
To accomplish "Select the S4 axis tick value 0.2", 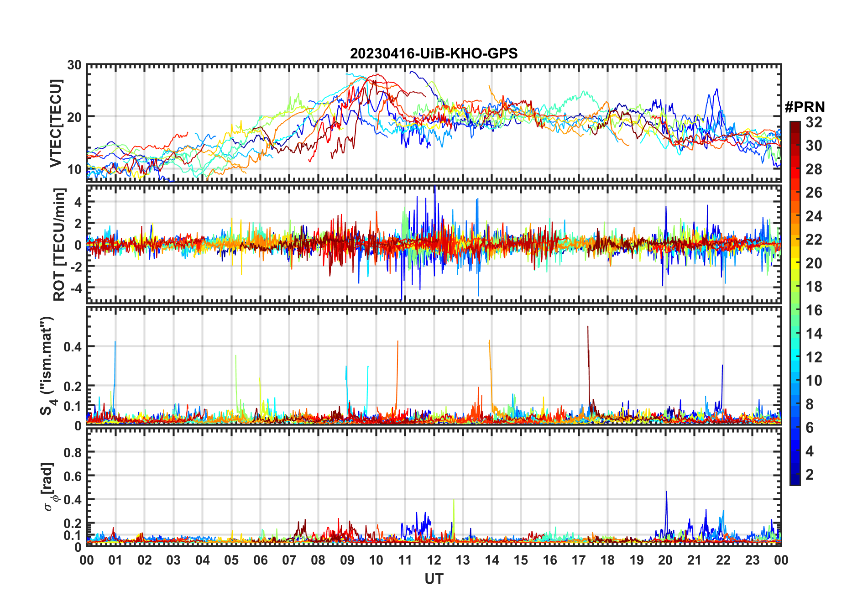I will (x=73, y=386).
